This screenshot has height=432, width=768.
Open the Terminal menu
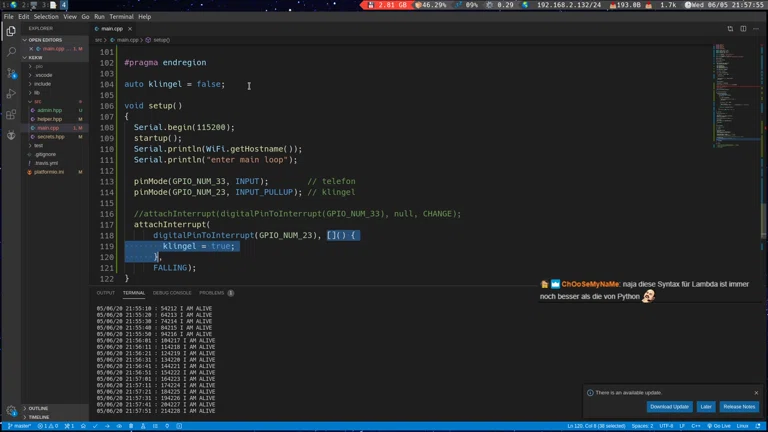tap(120, 17)
